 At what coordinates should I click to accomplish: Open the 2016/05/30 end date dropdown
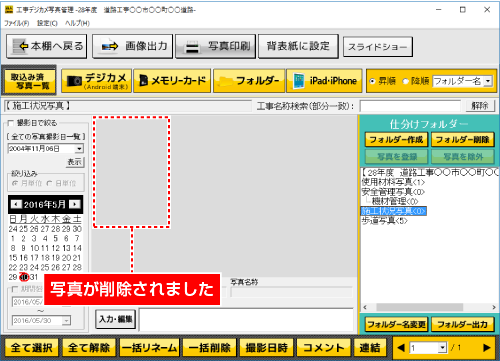pos(66,321)
